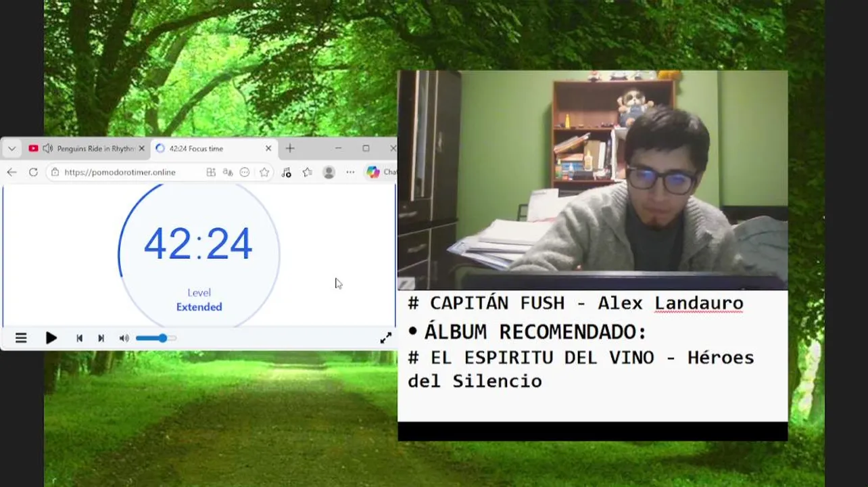This screenshot has width=868, height=487.
Task: Open the favorites list
Action: tap(308, 172)
